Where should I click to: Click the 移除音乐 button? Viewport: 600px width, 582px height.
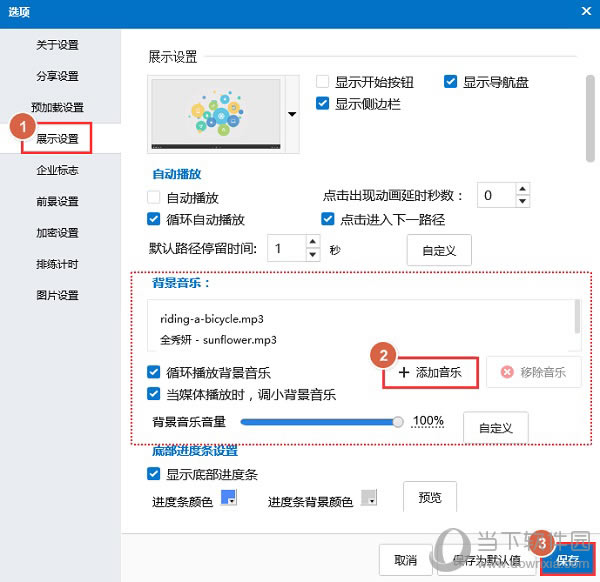pyautogui.click(x=534, y=372)
